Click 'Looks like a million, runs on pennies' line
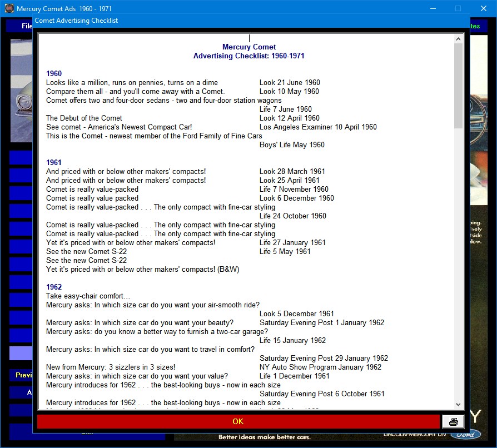497x448 pixels. pyautogui.click(x=132, y=83)
